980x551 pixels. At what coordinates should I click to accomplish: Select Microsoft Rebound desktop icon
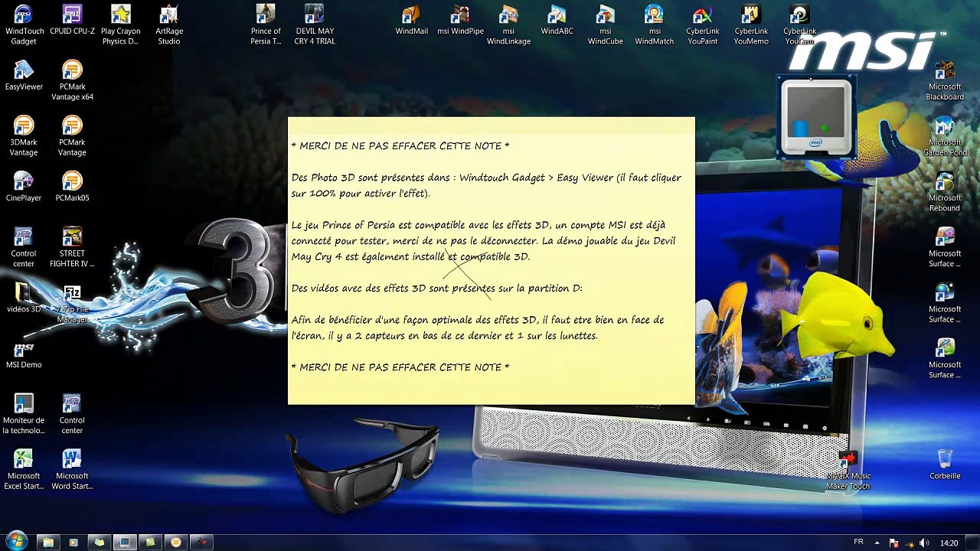pyautogui.click(x=945, y=191)
